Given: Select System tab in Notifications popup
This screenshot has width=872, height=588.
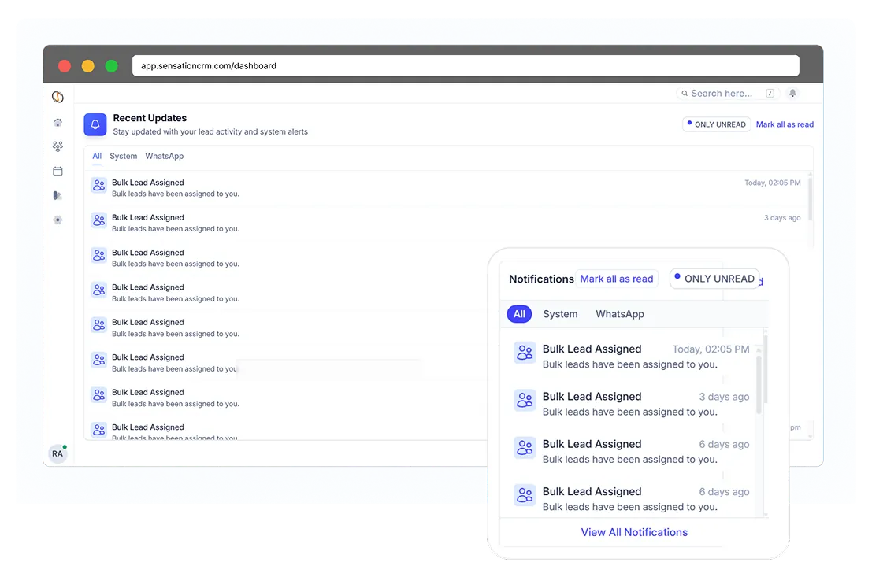Looking at the screenshot, I should click(560, 314).
